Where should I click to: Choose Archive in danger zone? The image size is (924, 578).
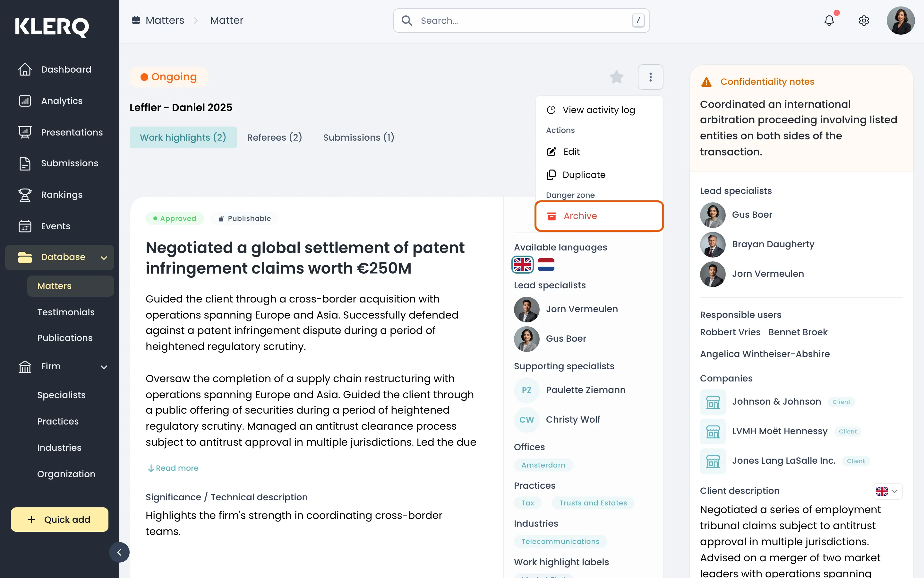599,216
